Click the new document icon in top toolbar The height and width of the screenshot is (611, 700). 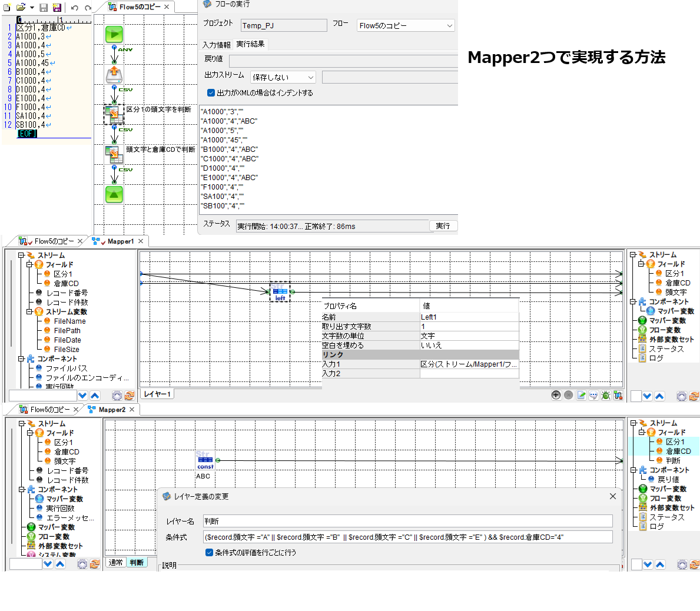click(7, 7)
